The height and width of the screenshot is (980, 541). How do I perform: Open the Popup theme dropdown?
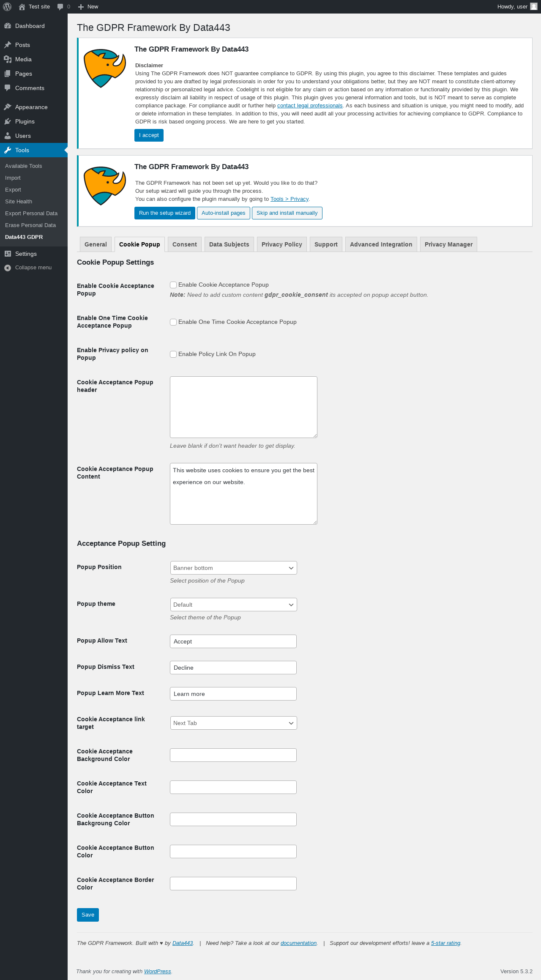coord(233,605)
